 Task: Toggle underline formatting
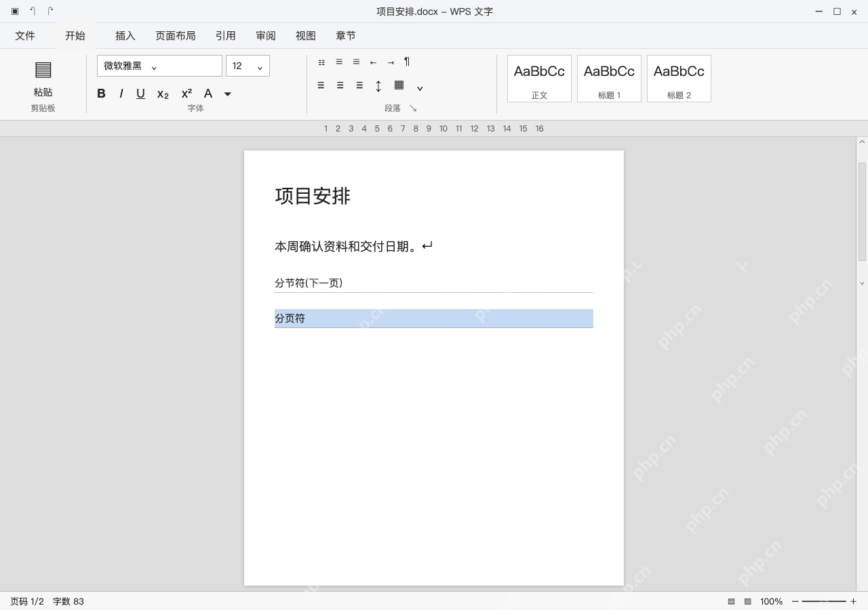point(140,94)
